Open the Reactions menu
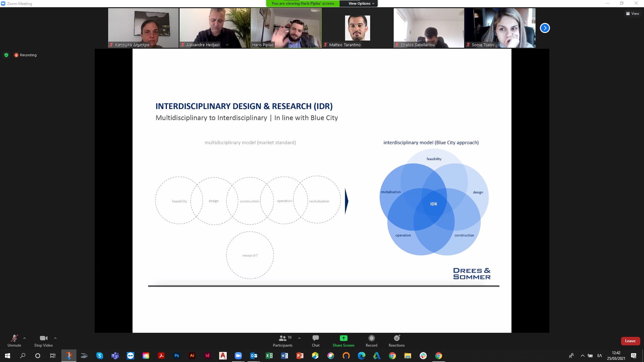Viewport: 644px width, 362px height. coord(397,341)
